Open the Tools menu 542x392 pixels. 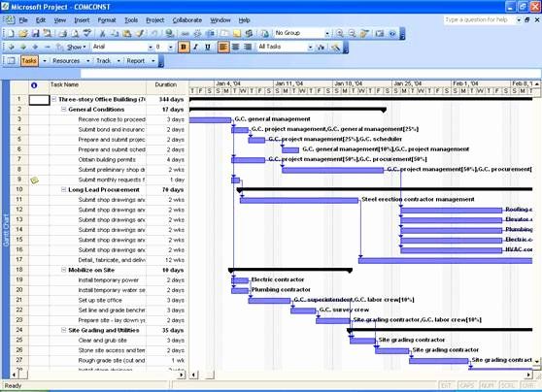[x=131, y=20]
